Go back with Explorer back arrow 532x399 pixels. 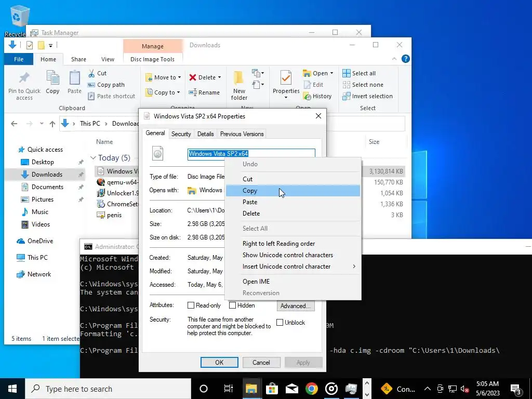pyautogui.click(x=14, y=124)
